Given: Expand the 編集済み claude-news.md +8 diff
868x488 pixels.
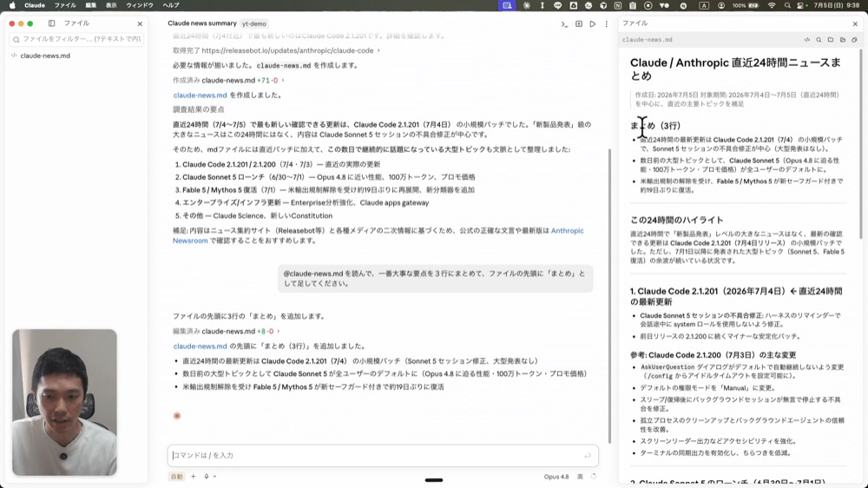Looking at the screenshot, I should click(x=227, y=331).
